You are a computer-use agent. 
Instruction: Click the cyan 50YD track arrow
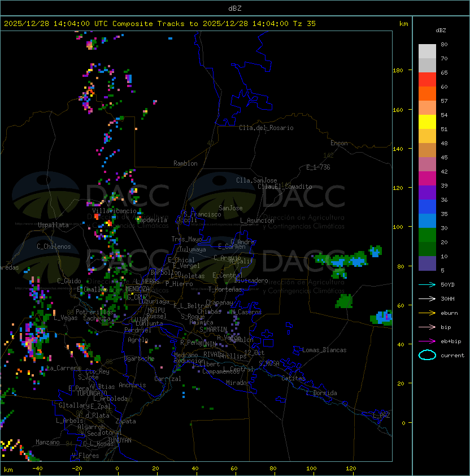427,284
